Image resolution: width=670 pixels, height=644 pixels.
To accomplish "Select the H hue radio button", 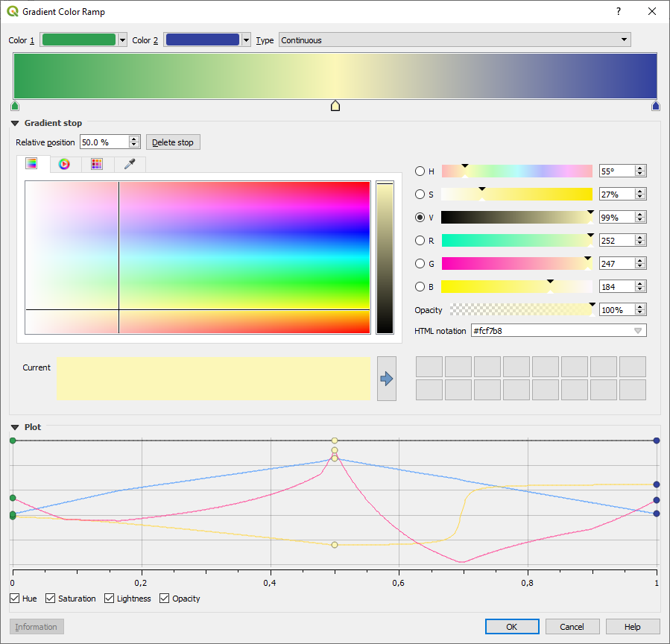I will click(x=420, y=171).
